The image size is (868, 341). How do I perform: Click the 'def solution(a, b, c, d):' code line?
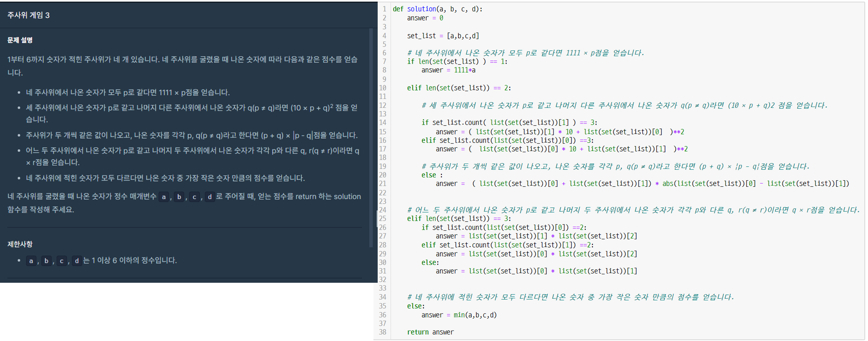pos(437,9)
